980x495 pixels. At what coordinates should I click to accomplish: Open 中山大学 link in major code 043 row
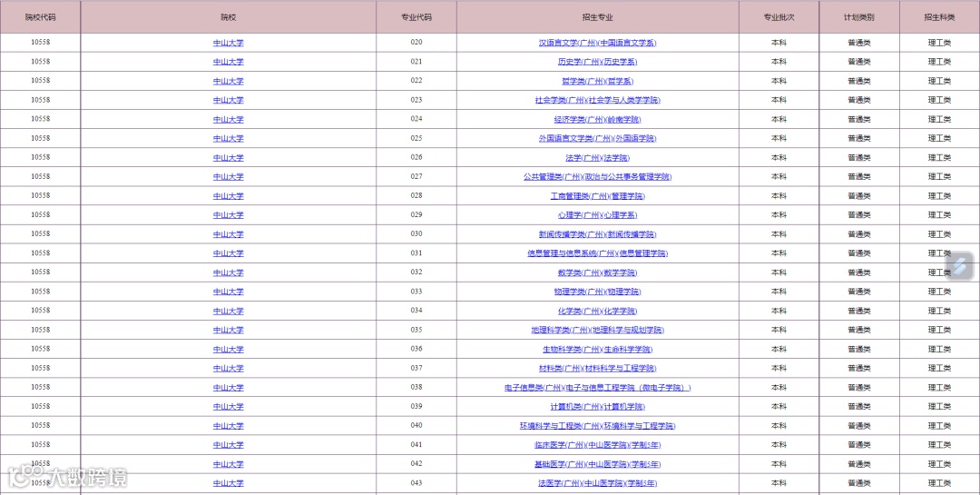coord(228,483)
